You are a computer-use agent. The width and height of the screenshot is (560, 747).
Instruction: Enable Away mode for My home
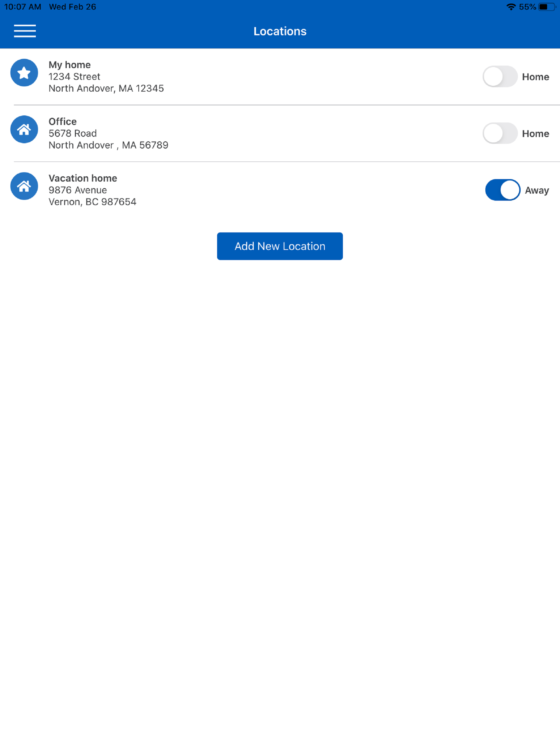[x=500, y=77]
